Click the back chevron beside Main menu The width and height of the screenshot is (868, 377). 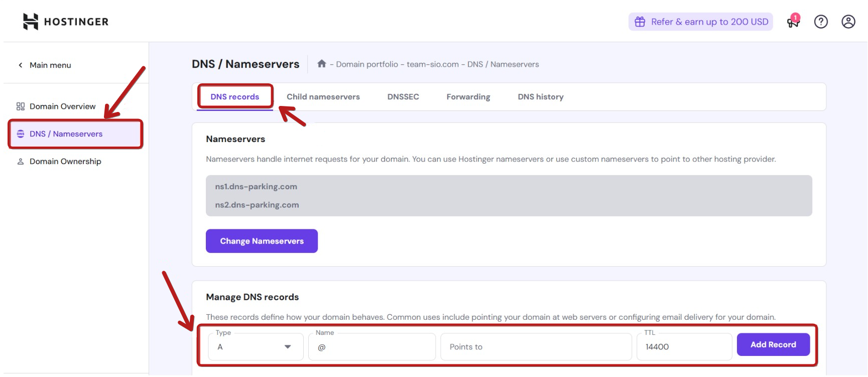(21, 65)
